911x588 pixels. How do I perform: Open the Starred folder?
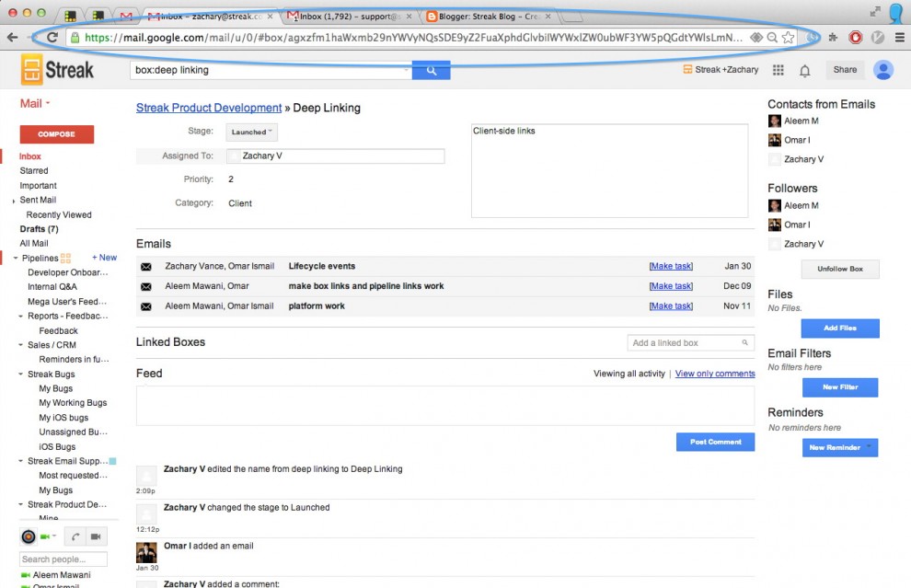pyautogui.click(x=34, y=171)
